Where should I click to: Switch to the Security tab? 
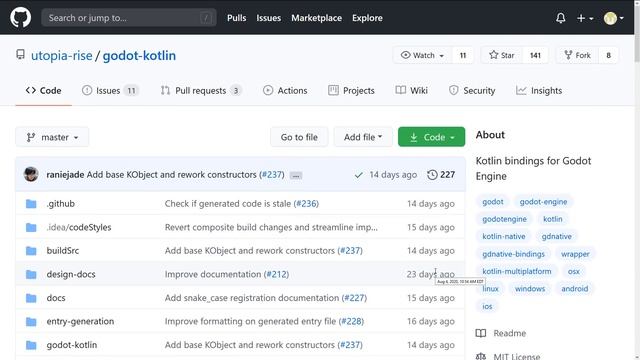tap(472, 91)
